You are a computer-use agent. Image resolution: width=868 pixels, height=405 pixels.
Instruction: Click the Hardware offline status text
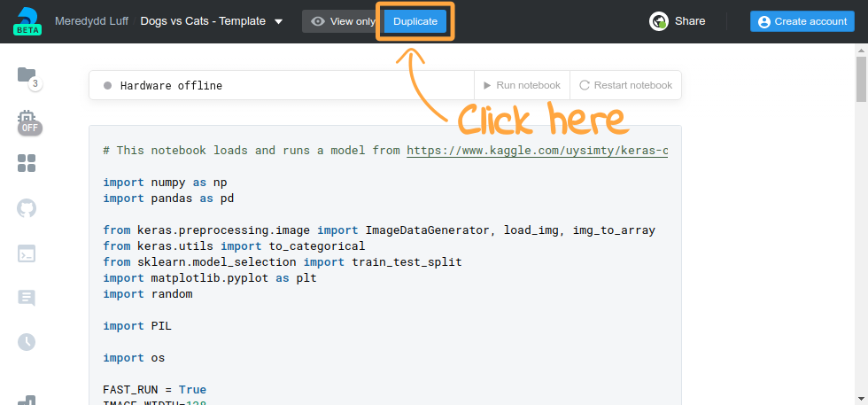click(171, 86)
